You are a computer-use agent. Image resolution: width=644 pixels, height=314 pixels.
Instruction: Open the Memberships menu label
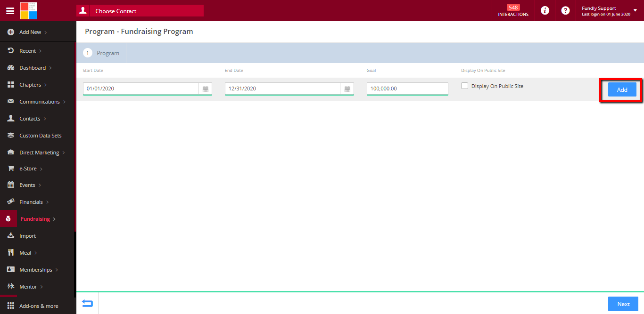(x=36, y=270)
